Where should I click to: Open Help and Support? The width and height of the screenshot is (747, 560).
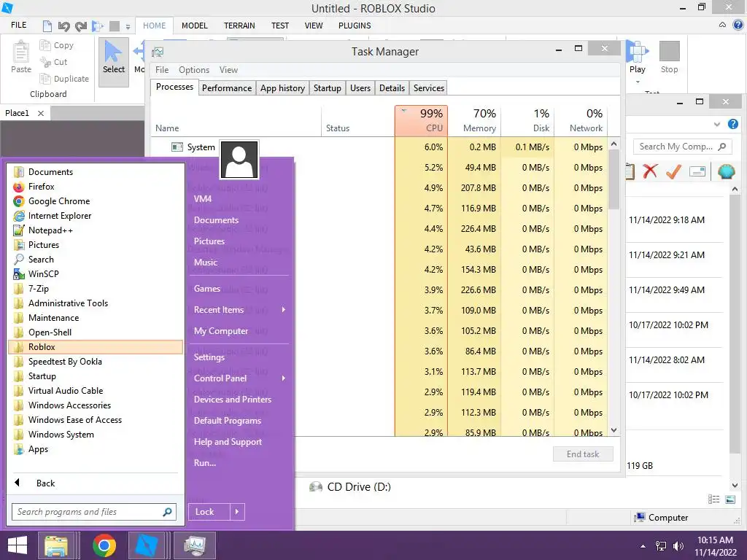[228, 442]
